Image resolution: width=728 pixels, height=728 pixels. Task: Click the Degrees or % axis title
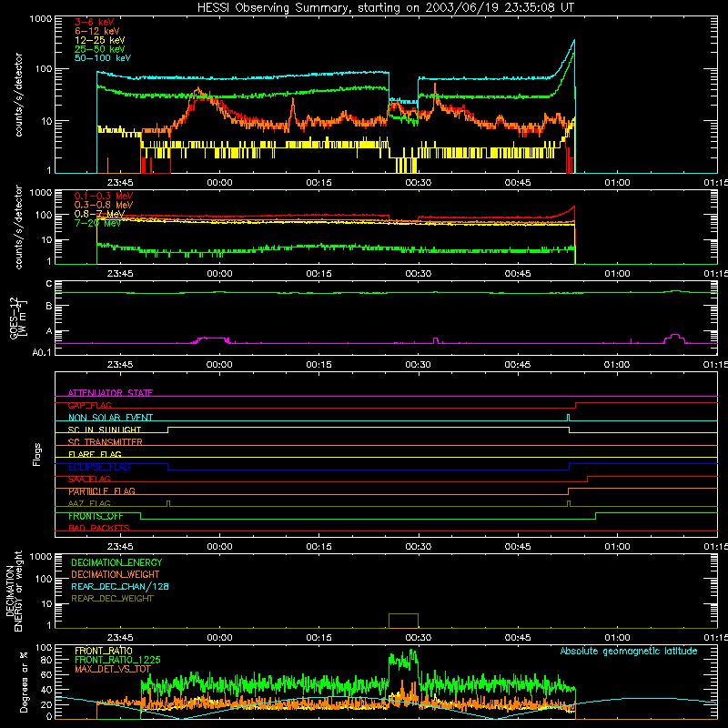pos(24,682)
